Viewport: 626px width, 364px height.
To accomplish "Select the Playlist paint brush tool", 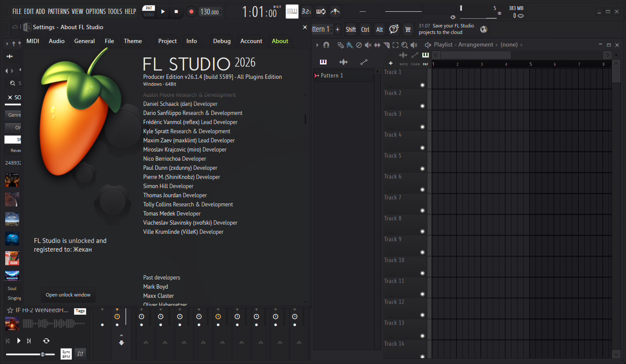I will click(350, 45).
